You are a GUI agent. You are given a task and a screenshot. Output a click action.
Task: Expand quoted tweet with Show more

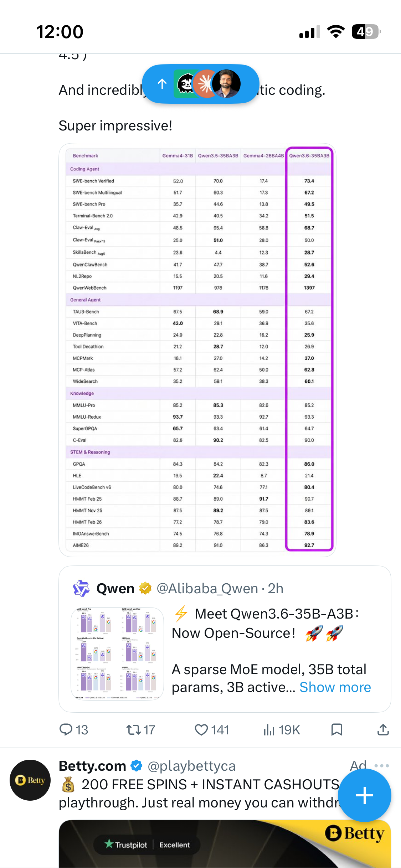click(x=335, y=687)
